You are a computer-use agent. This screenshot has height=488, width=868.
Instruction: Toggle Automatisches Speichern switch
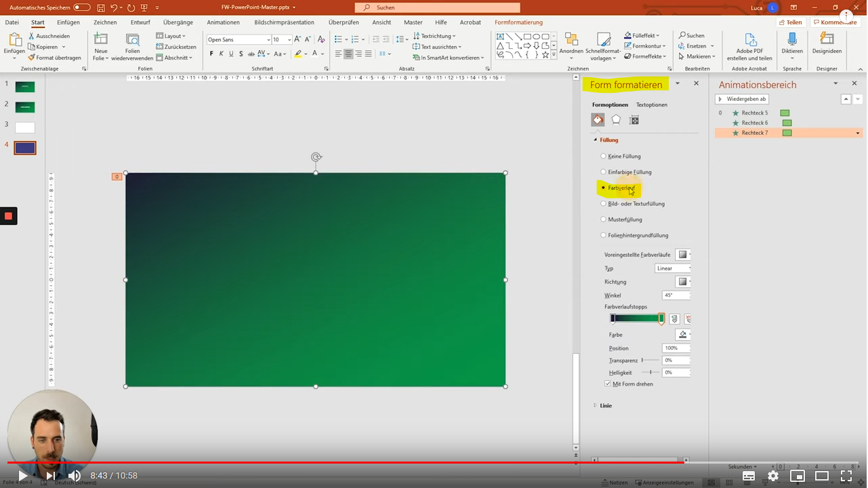click(x=82, y=7)
